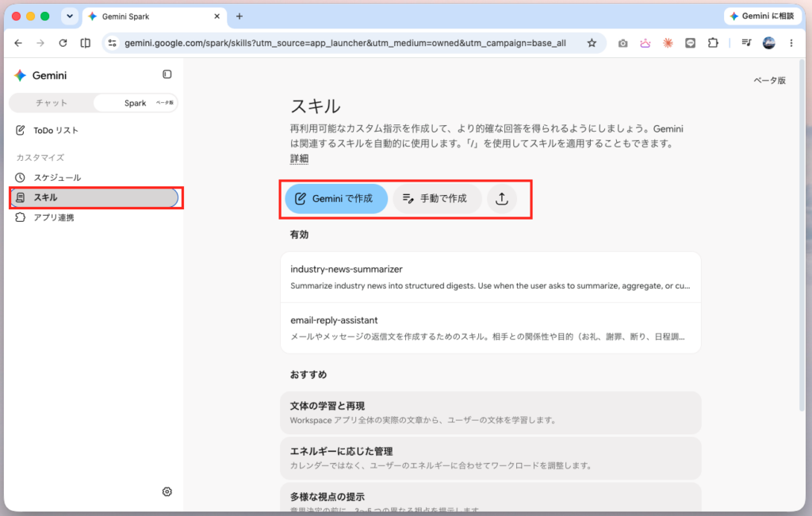Open tab search dropdown chevron

[x=70, y=16]
